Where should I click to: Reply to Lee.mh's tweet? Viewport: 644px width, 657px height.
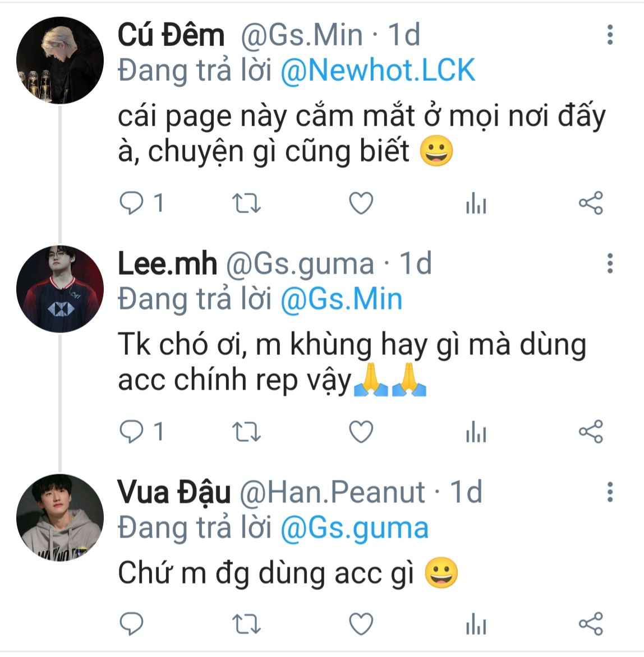[132, 432]
